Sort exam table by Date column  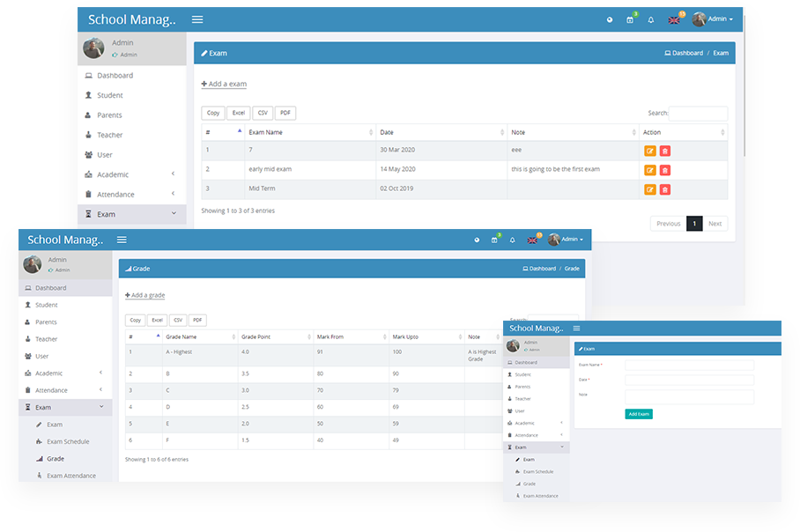441,132
